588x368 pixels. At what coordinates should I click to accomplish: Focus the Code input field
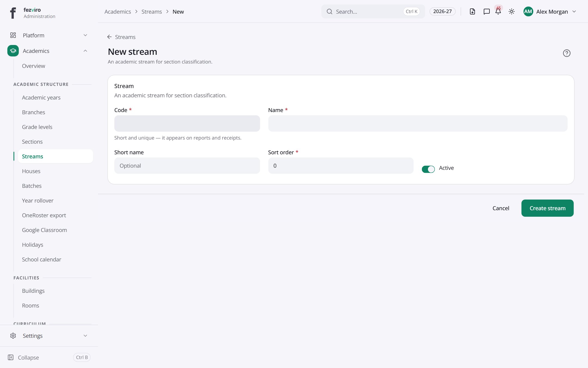click(x=187, y=123)
